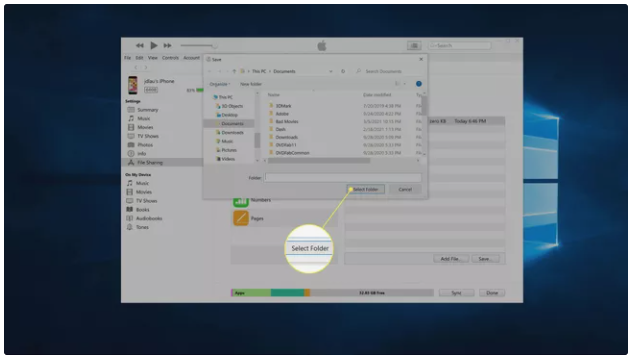633x361 pixels.
Task: Select This PC in navigation tree
Action: pyautogui.click(x=223, y=97)
